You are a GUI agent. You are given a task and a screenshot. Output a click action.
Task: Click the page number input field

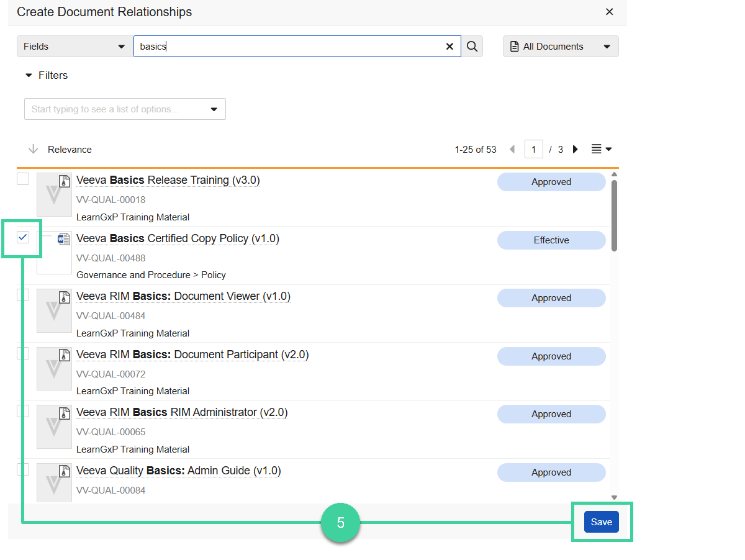(533, 149)
